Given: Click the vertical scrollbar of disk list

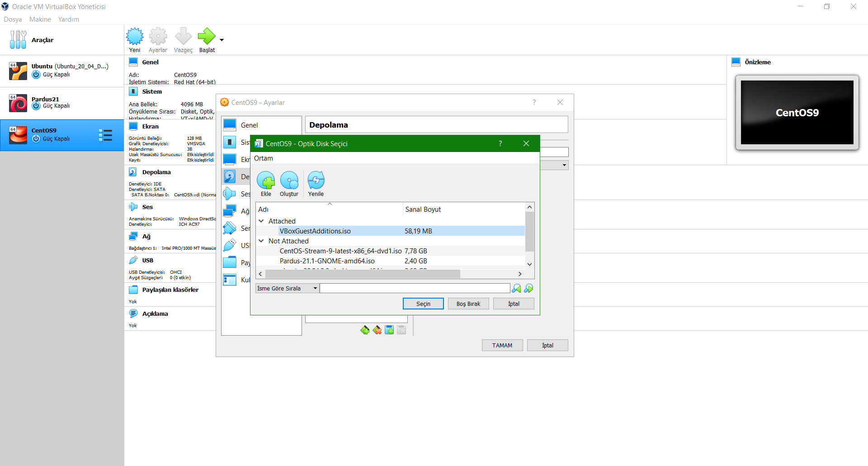Looking at the screenshot, I should [x=530, y=231].
